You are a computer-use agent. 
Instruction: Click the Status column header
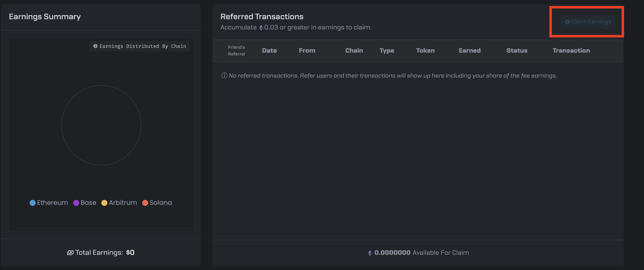[517, 51]
